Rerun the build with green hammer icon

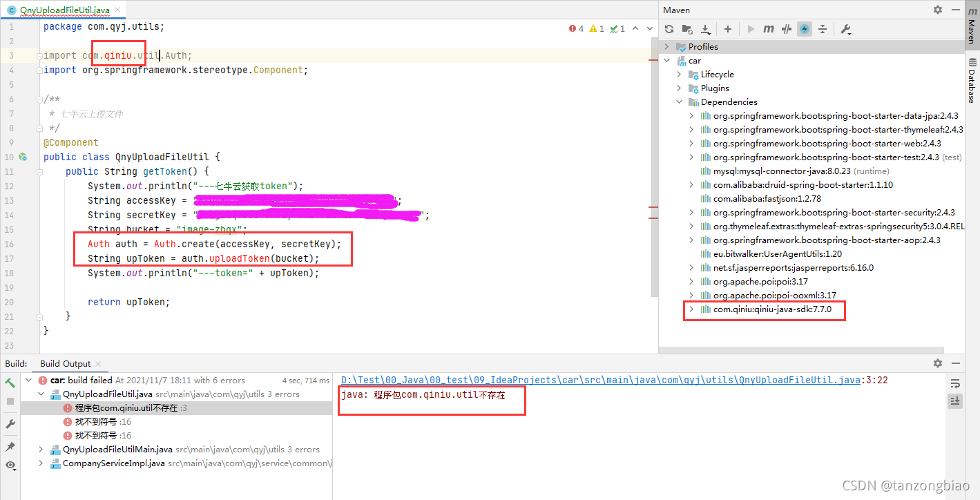coord(10,382)
